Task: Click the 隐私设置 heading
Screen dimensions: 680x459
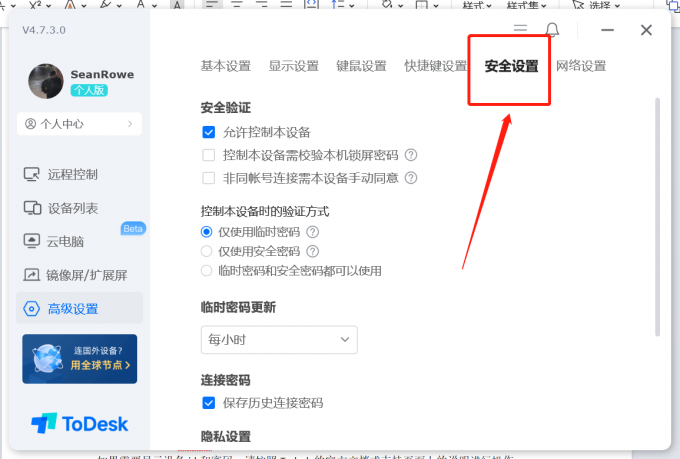Action: [x=226, y=436]
